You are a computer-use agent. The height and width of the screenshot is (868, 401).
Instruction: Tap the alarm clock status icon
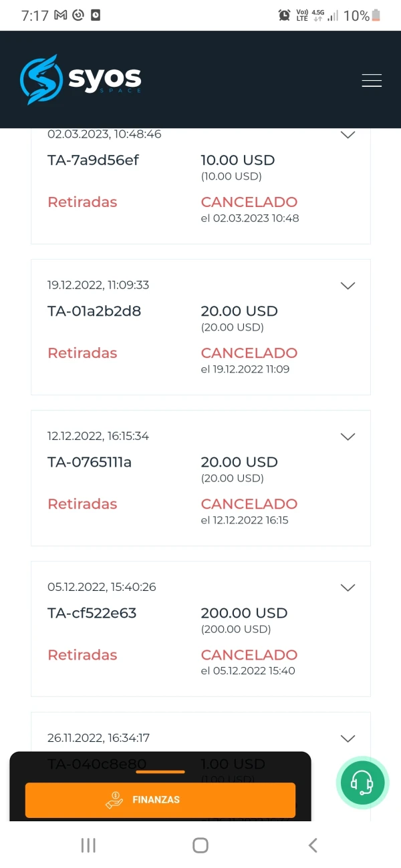(285, 15)
